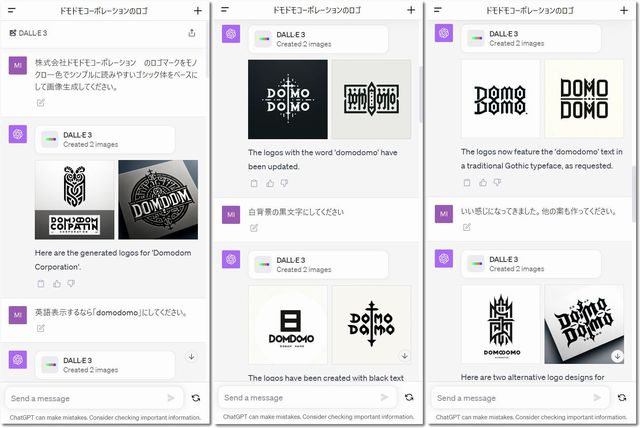Edit the message 白背景の黒文字にしてください
This screenshot has width=640, height=428.
coord(254,228)
